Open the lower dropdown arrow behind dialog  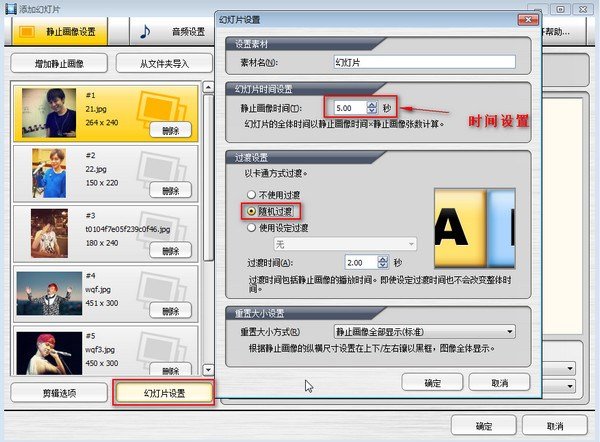pos(570,386)
